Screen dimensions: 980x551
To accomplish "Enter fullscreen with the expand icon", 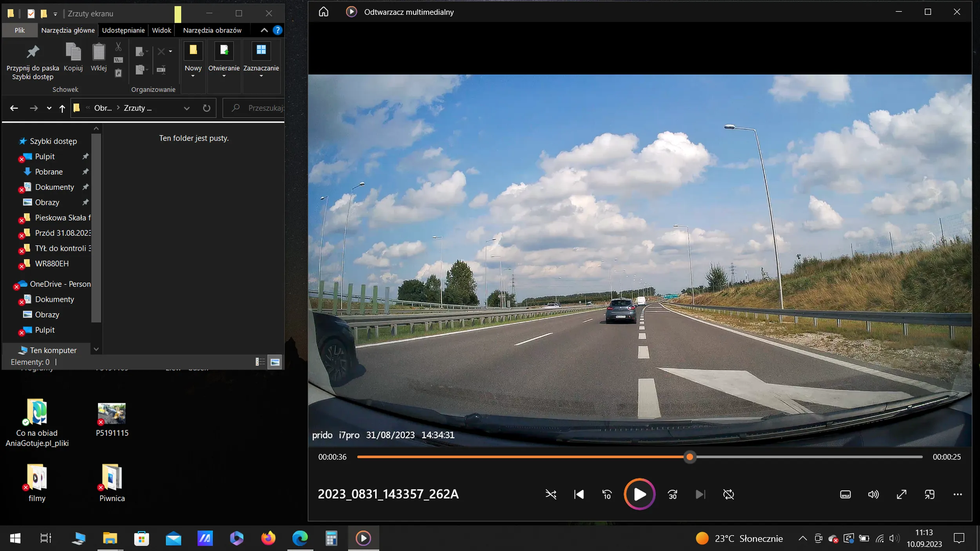I will (x=902, y=494).
